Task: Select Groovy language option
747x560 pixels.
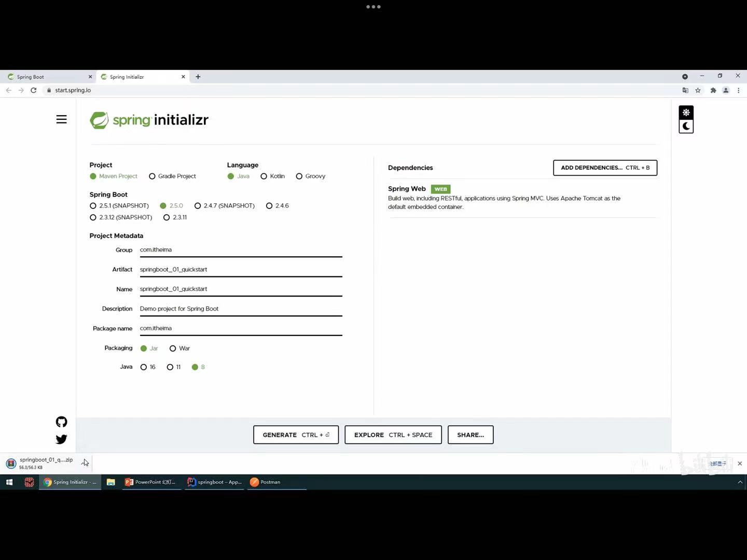Action: click(x=299, y=176)
